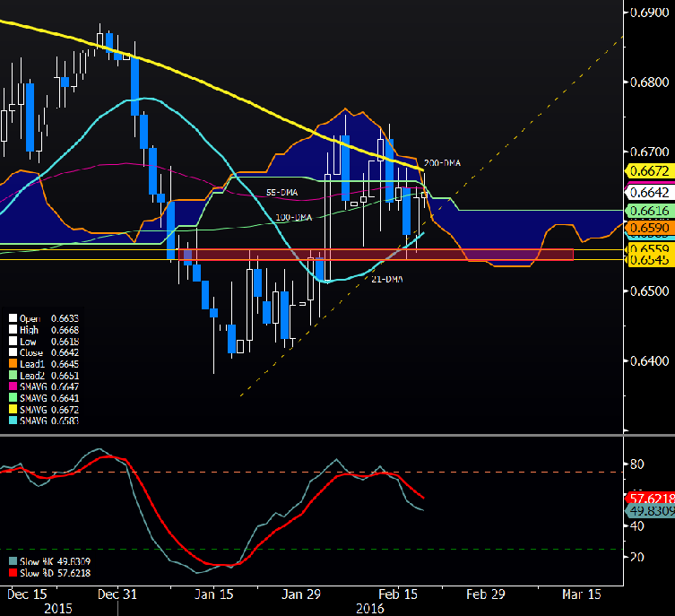Click the 0.6700 price axis label
Image resolution: width=675 pixels, height=616 pixels.
(650, 152)
